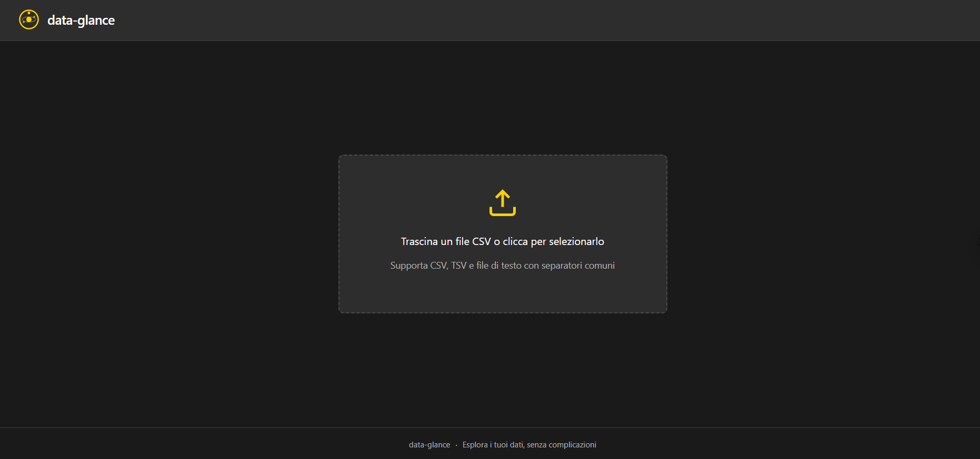Click the word "selezionarlo" in the upload prompt
Image resolution: width=980 pixels, height=459 pixels.
[x=576, y=241]
